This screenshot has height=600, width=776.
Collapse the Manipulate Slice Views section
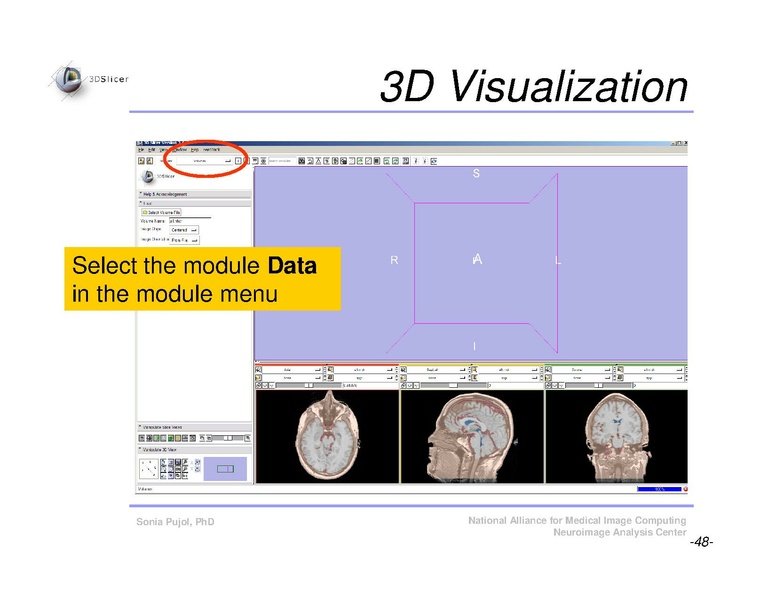tap(194, 427)
